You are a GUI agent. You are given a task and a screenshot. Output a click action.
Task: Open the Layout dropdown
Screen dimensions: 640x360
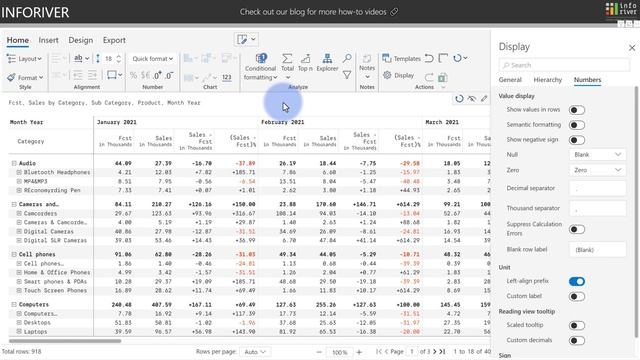[24, 58]
